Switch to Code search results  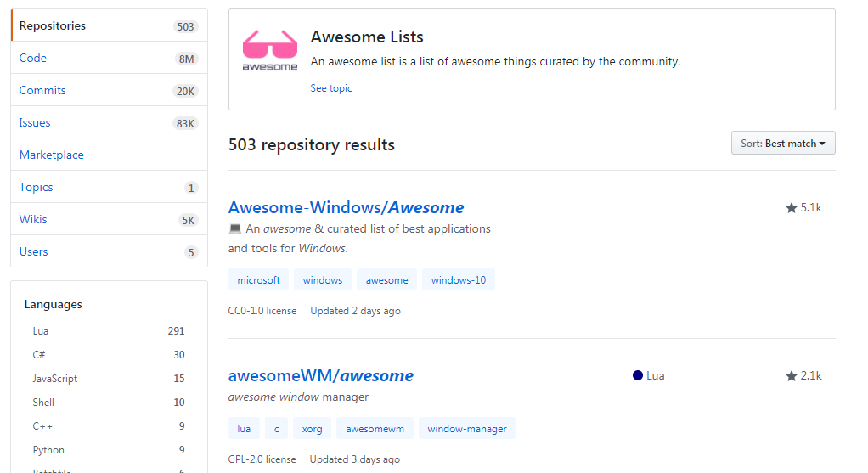point(109,58)
